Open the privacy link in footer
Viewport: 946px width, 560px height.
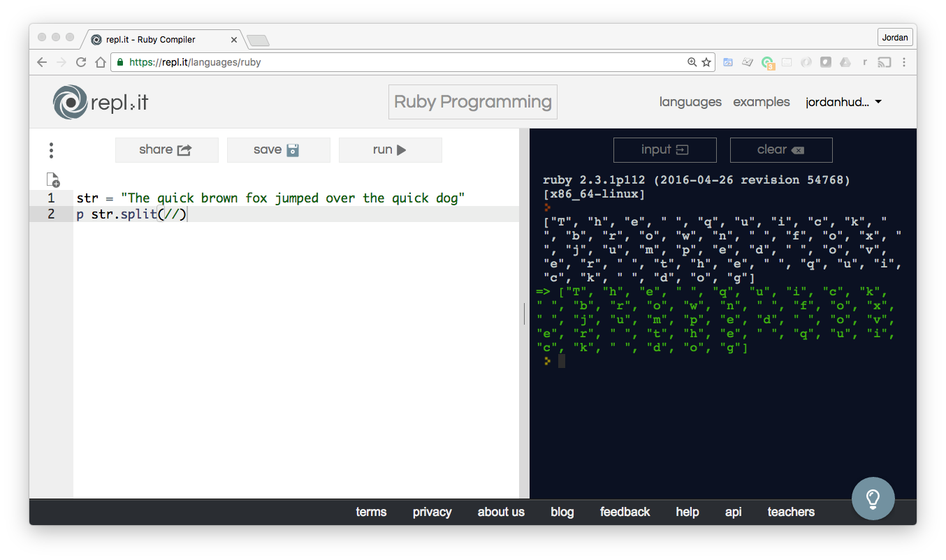(432, 512)
